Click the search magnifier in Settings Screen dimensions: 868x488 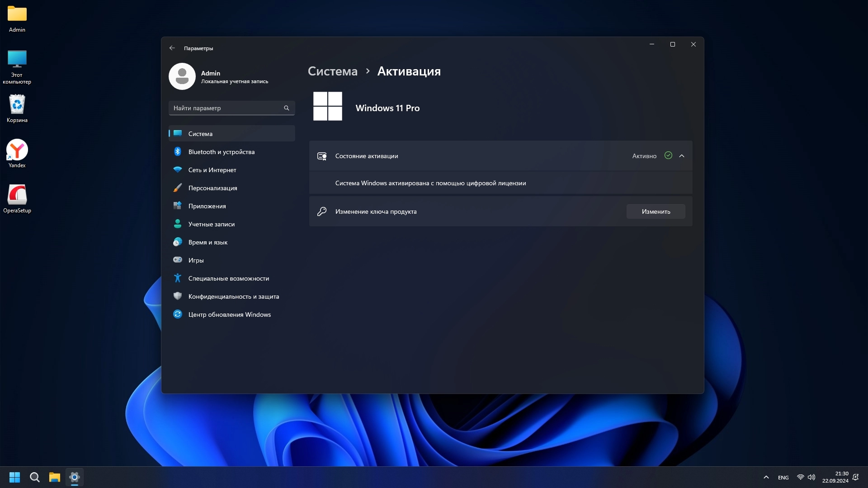286,108
